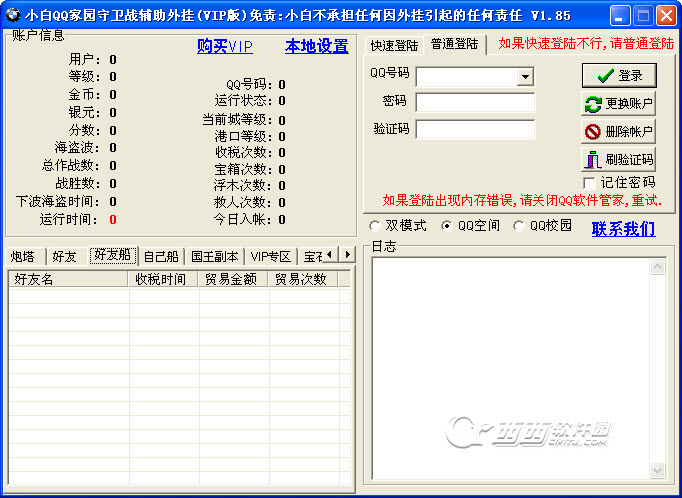Image resolution: width=682 pixels, height=498 pixels.
Task: Open the VIP专区 tab
Action: click(x=271, y=257)
